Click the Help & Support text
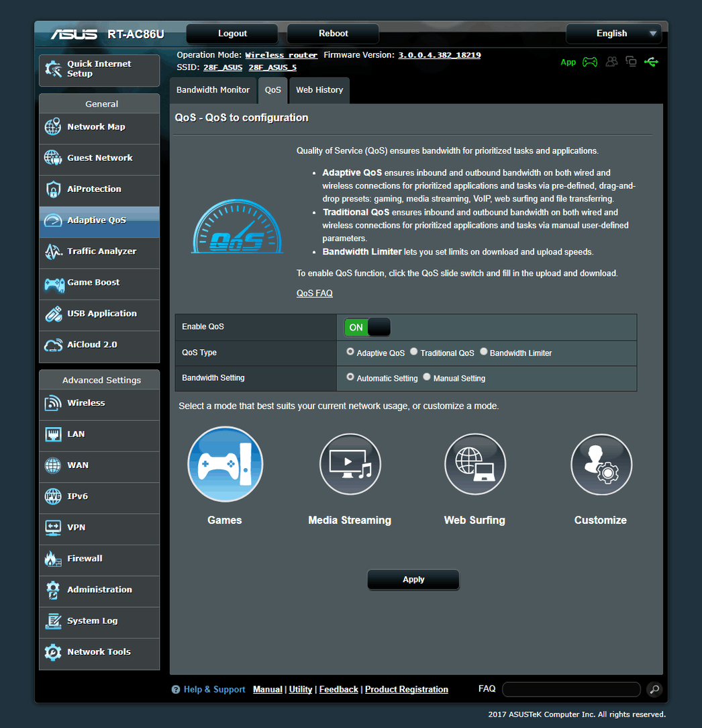 [x=214, y=690]
